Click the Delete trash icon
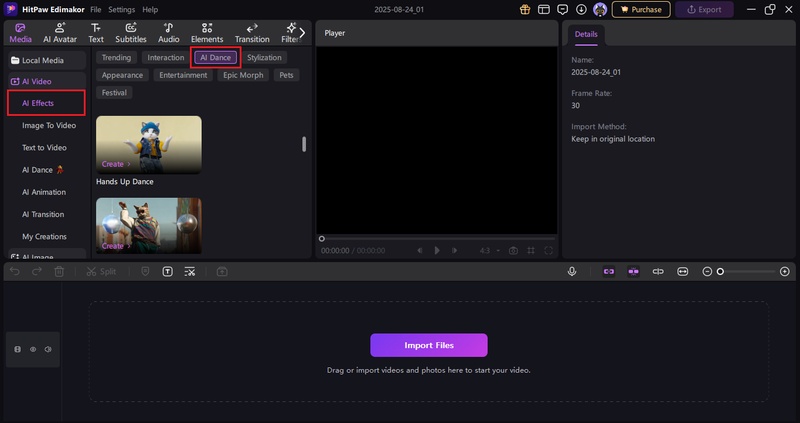This screenshot has height=423, width=800. click(x=59, y=272)
